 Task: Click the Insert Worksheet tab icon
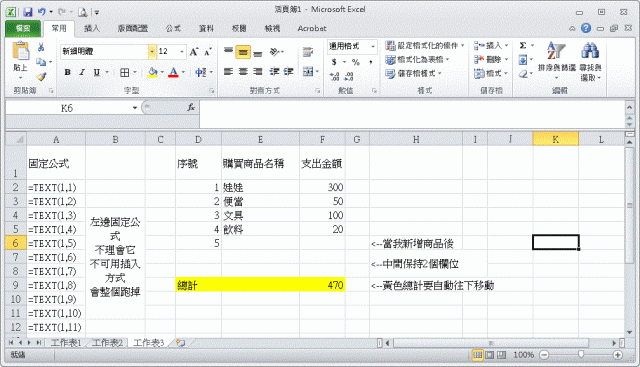click(x=180, y=343)
